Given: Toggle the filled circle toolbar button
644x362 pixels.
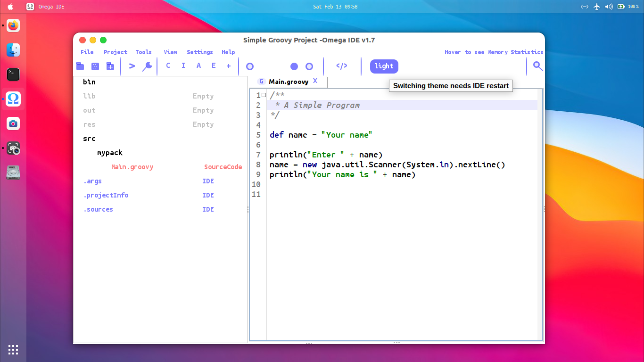Looking at the screenshot, I should (294, 66).
